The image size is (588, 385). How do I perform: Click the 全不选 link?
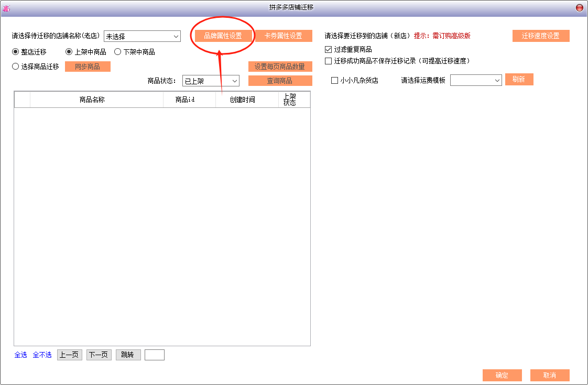[x=42, y=355]
